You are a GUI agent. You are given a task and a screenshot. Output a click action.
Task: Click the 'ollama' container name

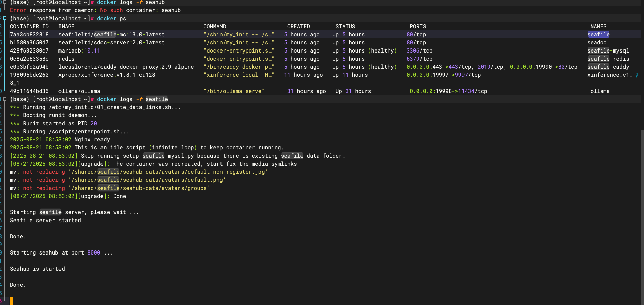pos(600,91)
